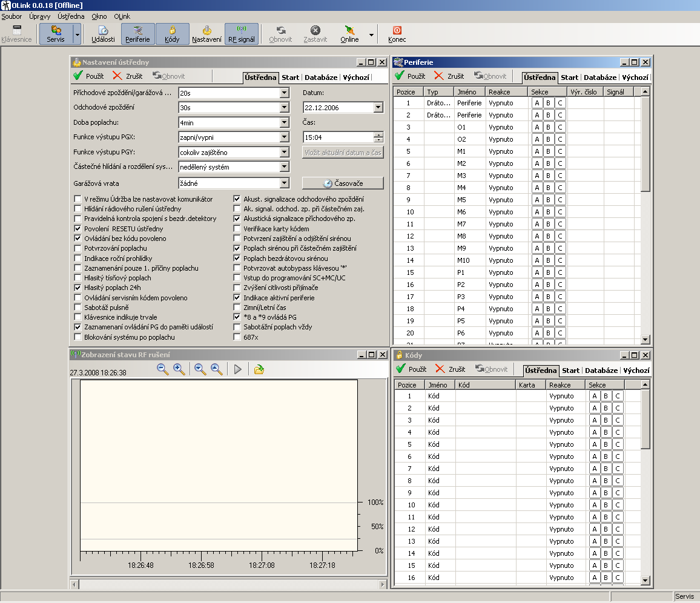Open the Garážová vrata dropdown
700x603 pixels.
point(285,183)
